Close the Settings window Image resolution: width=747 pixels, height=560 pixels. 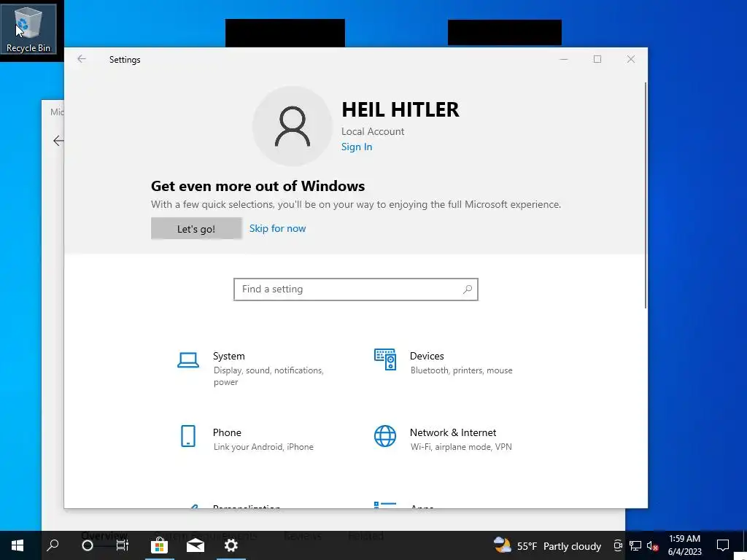pyautogui.click(x=631, y=59)
